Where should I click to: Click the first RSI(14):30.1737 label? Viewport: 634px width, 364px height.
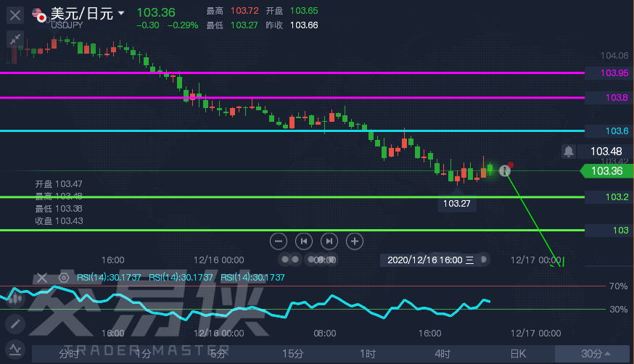[x=109, y=278]
